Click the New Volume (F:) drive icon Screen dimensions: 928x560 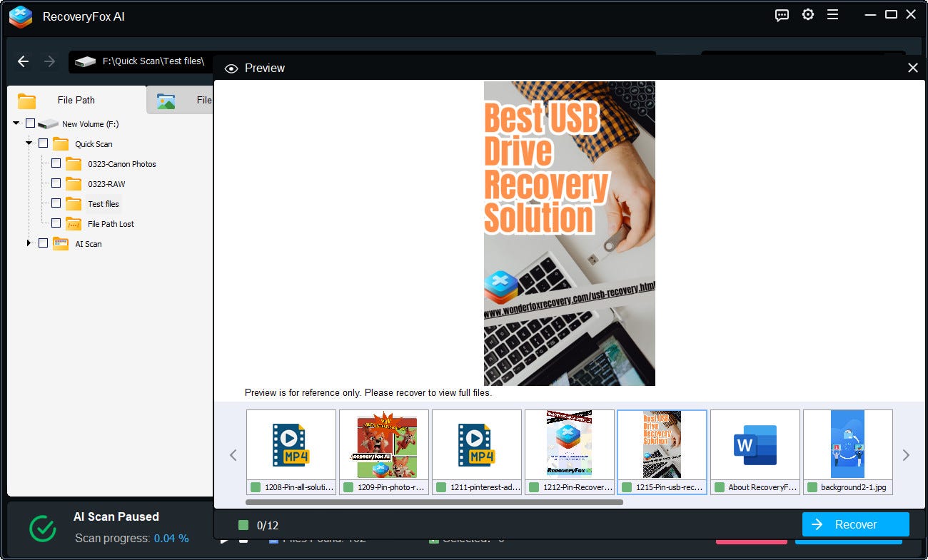click(x=49, y=124)
